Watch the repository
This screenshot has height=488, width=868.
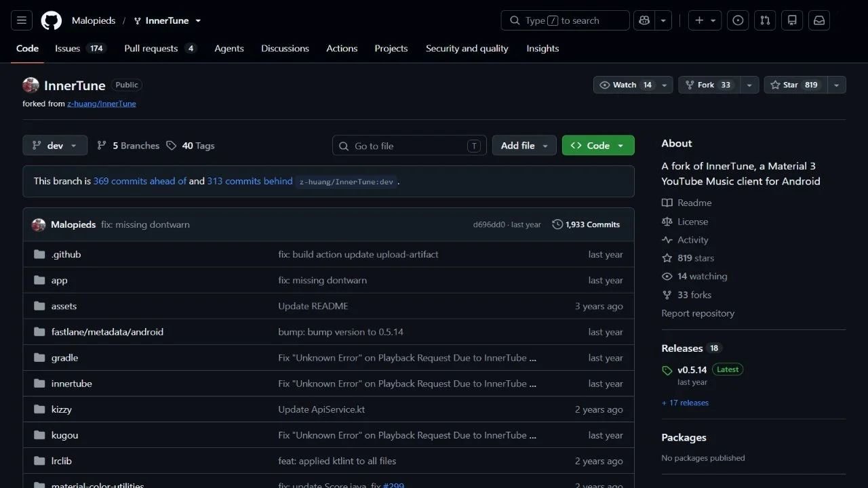tap(625, 85)
